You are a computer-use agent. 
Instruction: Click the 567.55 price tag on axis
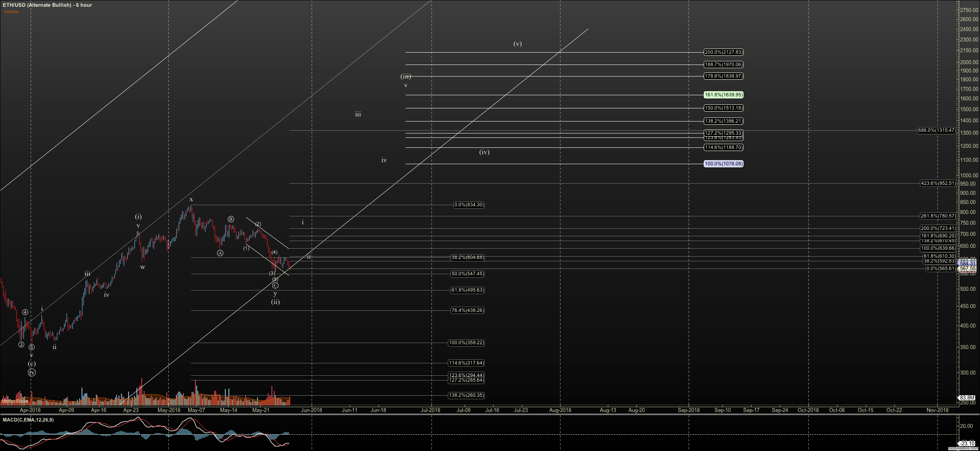point(968,269)
